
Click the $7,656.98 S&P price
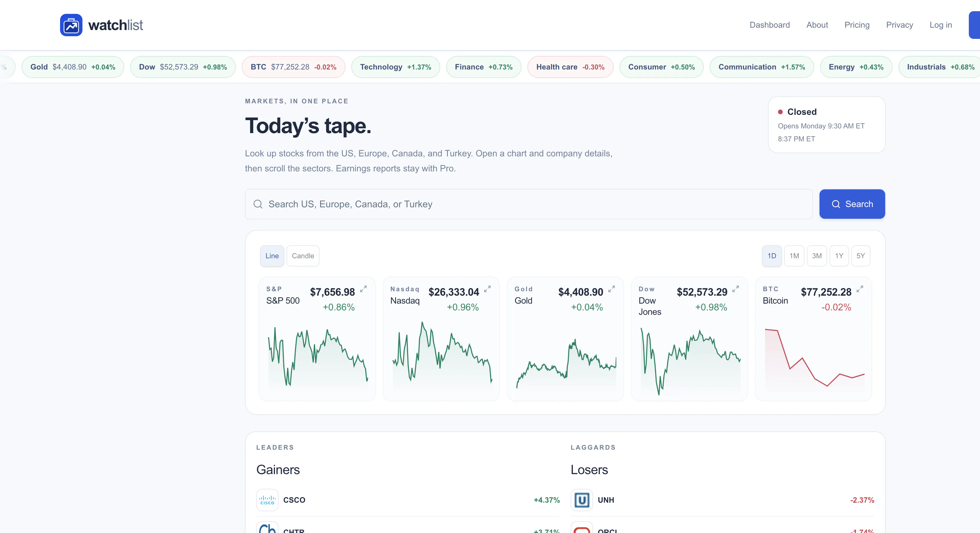(x=332, y=292)
